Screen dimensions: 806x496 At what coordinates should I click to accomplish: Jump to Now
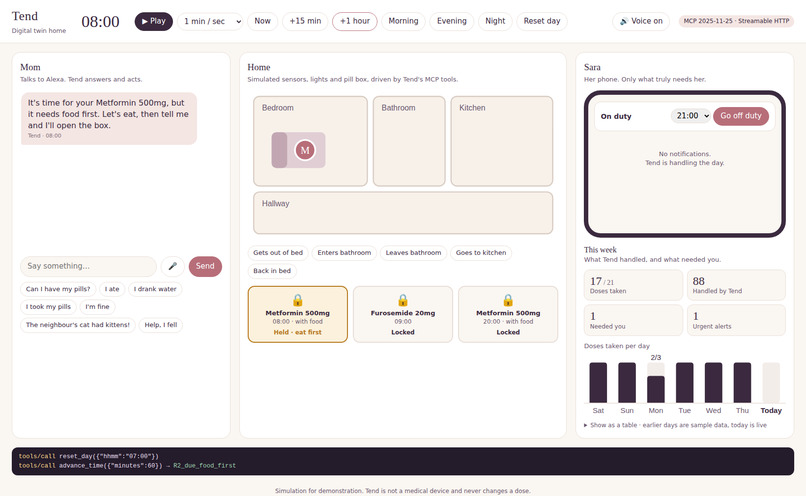point(262,21)
